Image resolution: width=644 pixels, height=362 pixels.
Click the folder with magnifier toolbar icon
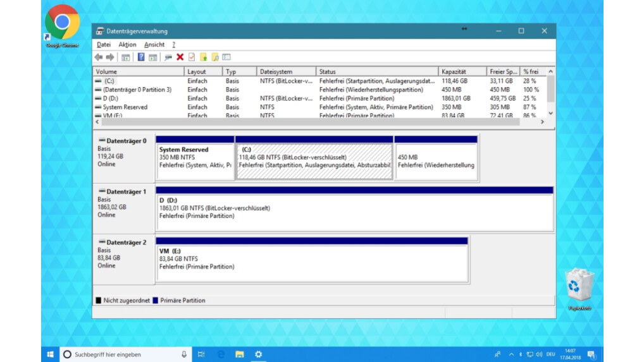(215, 57)
